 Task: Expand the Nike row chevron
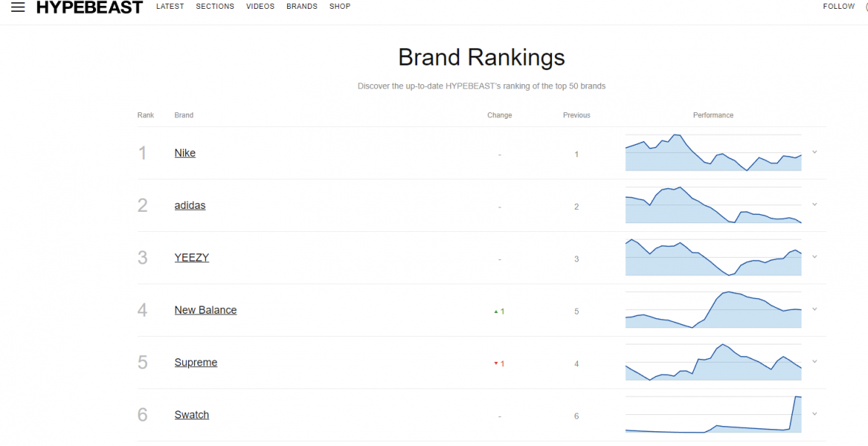[x=814, y=152]
